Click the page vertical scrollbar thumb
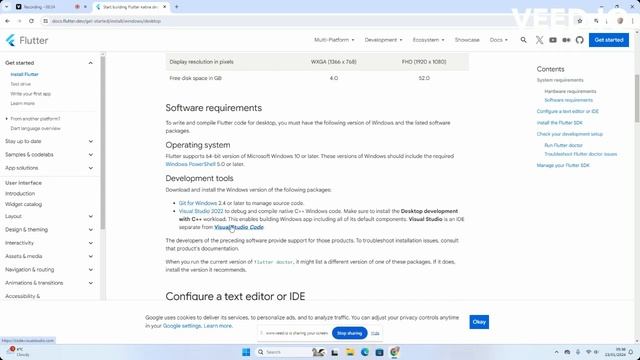Viewport: 640px width, 360px height. pyautogui.click(x=637, y=98)
